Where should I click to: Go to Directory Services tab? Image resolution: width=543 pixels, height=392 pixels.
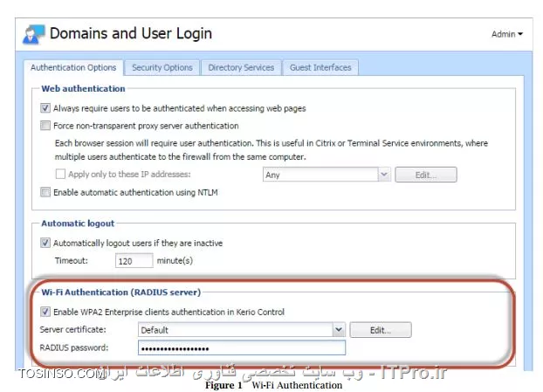[241, 67]
